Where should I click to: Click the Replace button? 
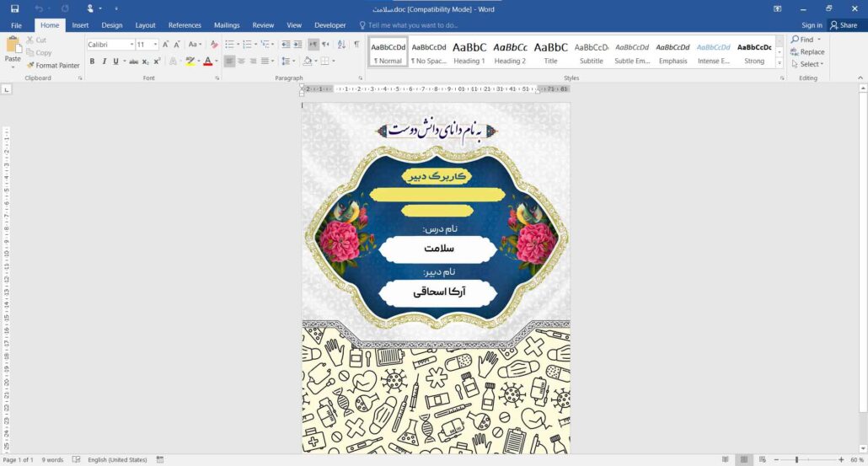(806, 52)
